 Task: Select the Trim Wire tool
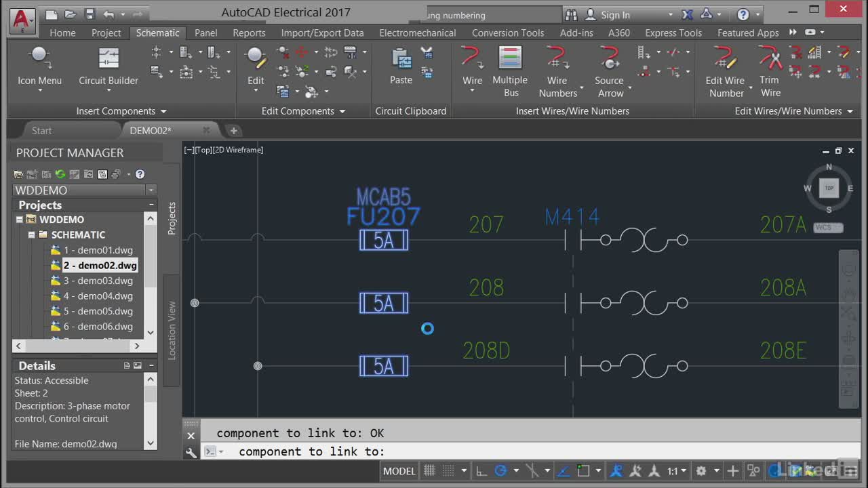[770, 71]
